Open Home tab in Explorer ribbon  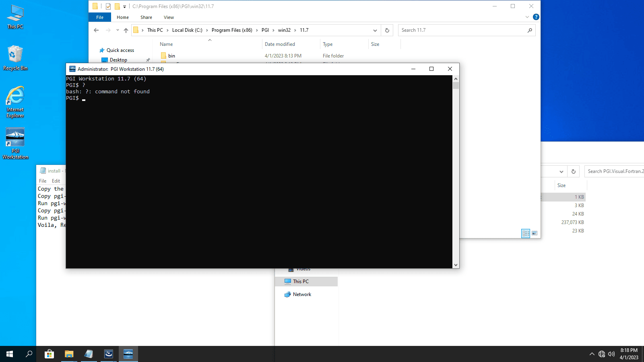click(123, 17)
